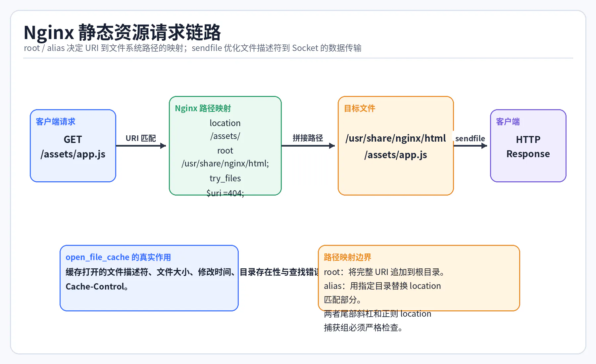Click the 'Response' text in the purple box
The height and width of the screenshot is (364, 596).
528,154
